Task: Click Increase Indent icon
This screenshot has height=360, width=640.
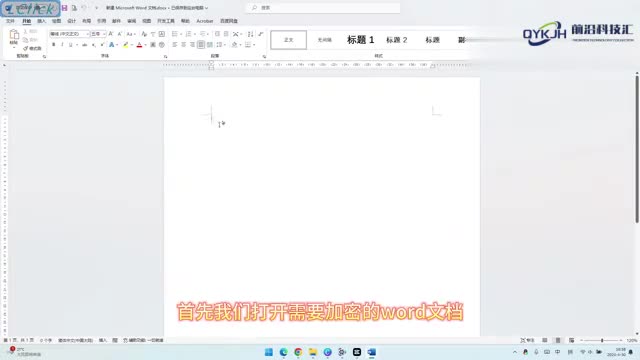Action: [x=226, y=34]
